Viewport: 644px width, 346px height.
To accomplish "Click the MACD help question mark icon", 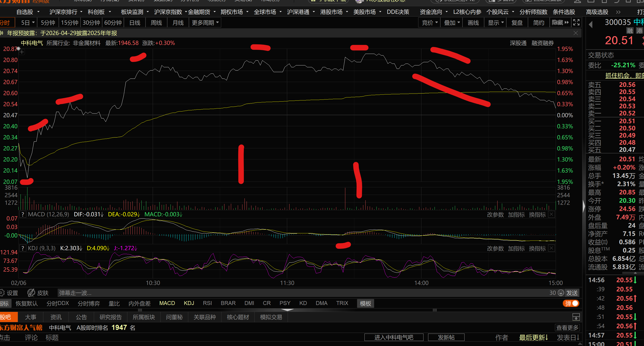I will [23, 214].
